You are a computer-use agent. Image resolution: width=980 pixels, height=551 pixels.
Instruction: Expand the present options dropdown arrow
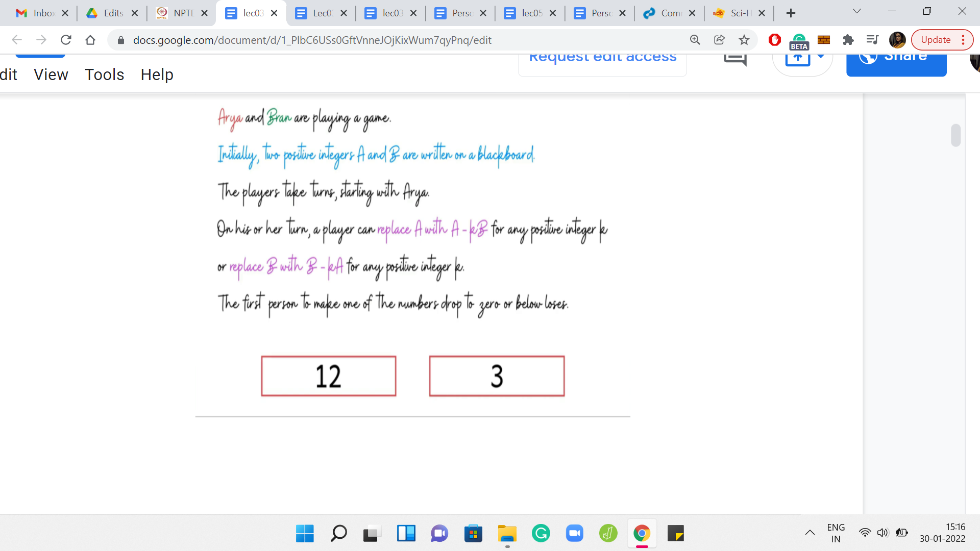821,56
